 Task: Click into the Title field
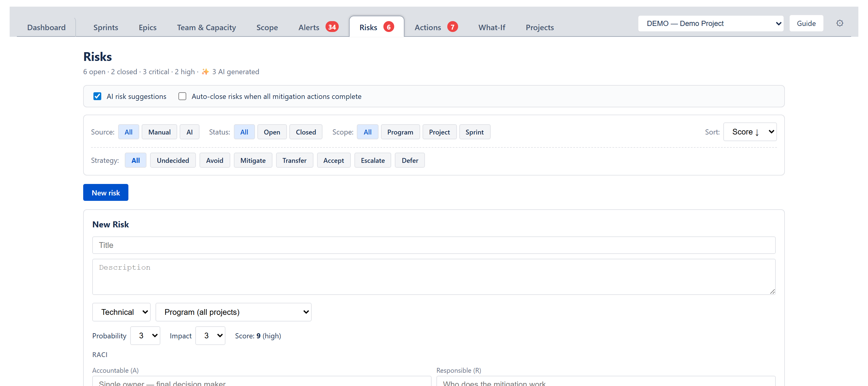pyautogui.click(x=434, y=245)
